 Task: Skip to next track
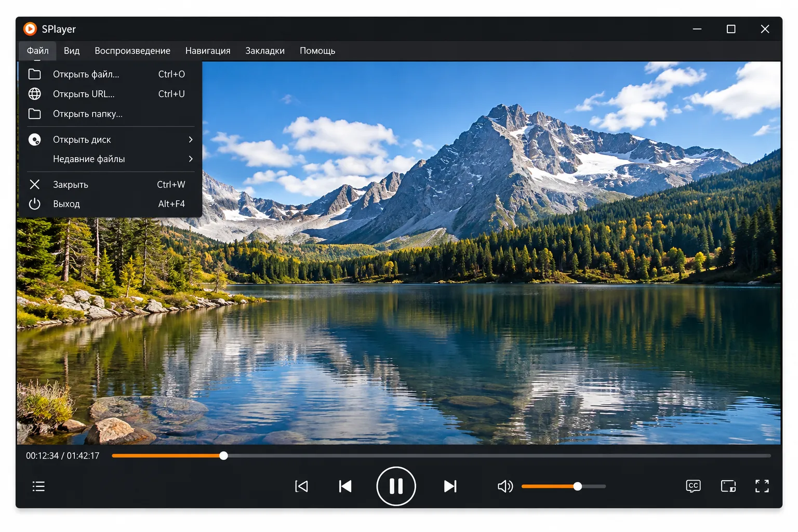pyautogui.click(x=450, y=486)
